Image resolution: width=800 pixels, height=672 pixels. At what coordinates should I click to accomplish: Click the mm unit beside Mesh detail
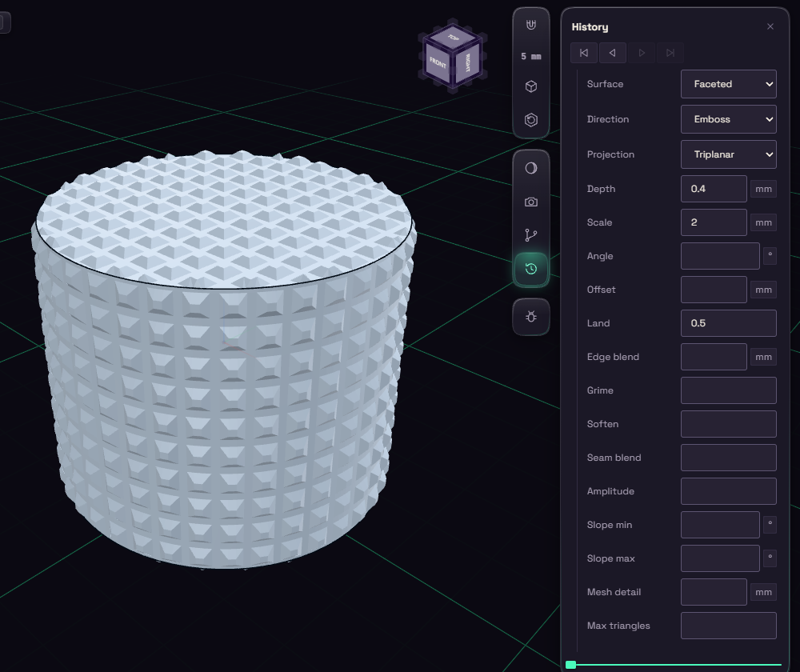(x=763, y=593)
